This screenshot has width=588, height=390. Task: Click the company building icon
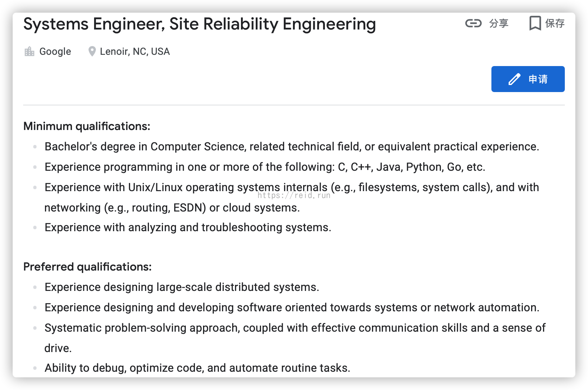pyautogui.click(x=30, y=52)
